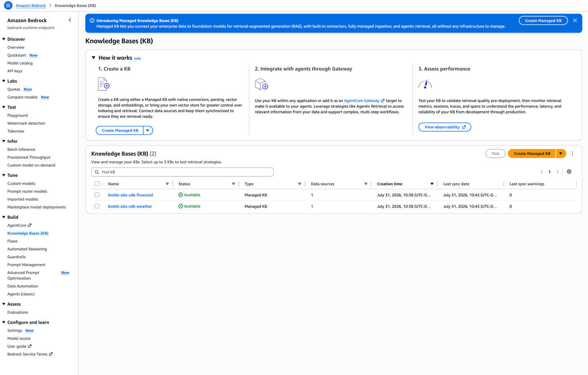
Task: Click the Gateway integration cube icon
Action: [261, 84]
